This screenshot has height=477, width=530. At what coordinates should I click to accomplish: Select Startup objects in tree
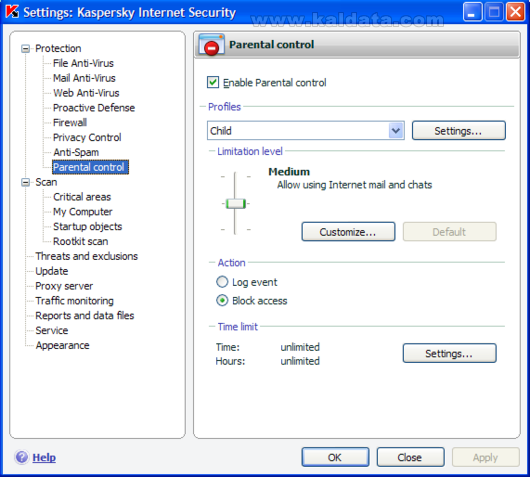88,226
